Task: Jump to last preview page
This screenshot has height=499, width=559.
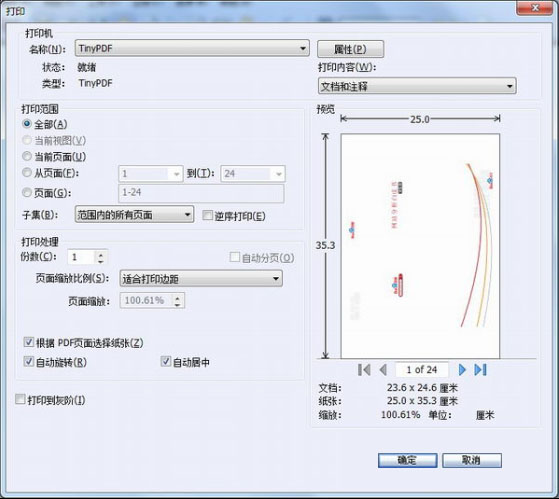Action: (481, 370)
